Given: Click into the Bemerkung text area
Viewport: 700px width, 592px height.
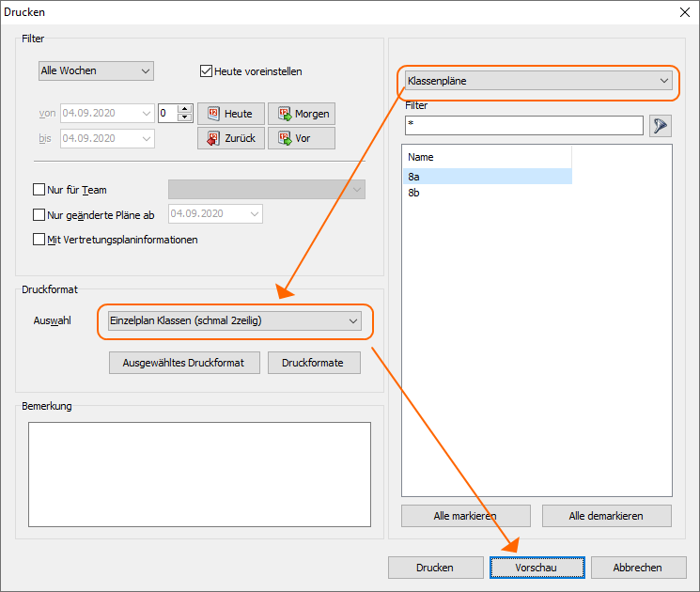Looking at the screenshot, I should click(199, 475).
